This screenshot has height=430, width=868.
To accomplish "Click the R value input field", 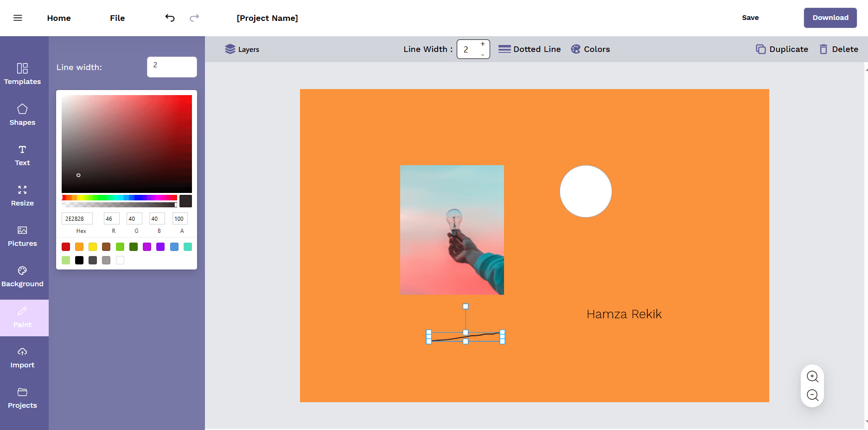I will click(x=112, y=218).
